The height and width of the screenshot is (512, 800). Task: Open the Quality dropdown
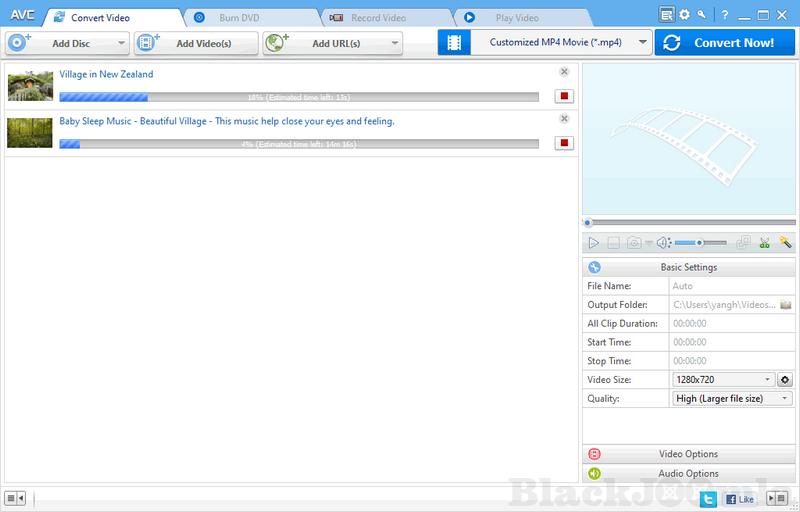pyautogui.click(x=732, y=399)
